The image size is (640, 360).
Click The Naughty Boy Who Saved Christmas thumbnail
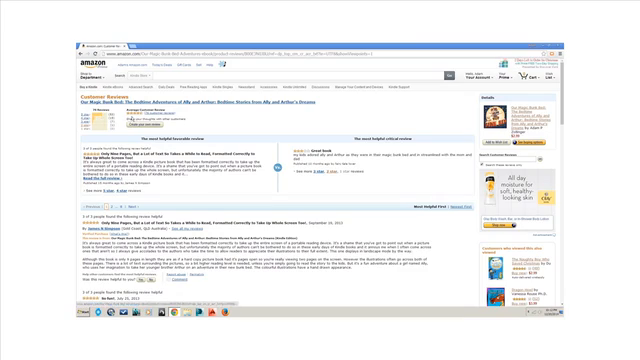coord(496,268)
